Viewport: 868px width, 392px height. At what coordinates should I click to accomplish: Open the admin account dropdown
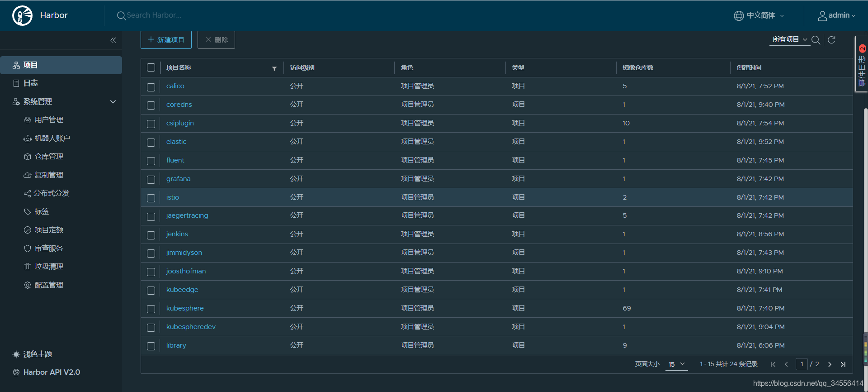click(x=842, y=15)
